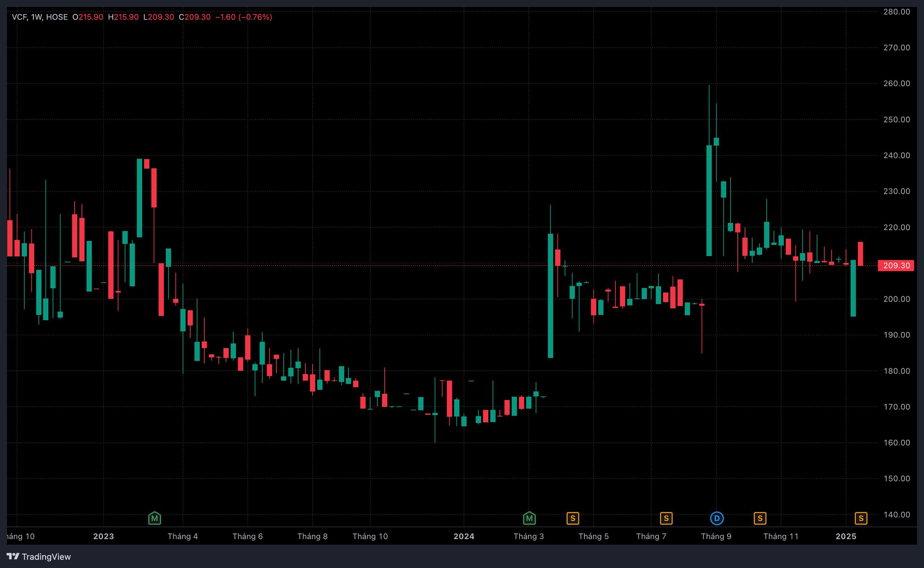The height and width of the screenshot is (568, 924).
Task: Click the 2024 year label on time axis
Action: (464, 537)
